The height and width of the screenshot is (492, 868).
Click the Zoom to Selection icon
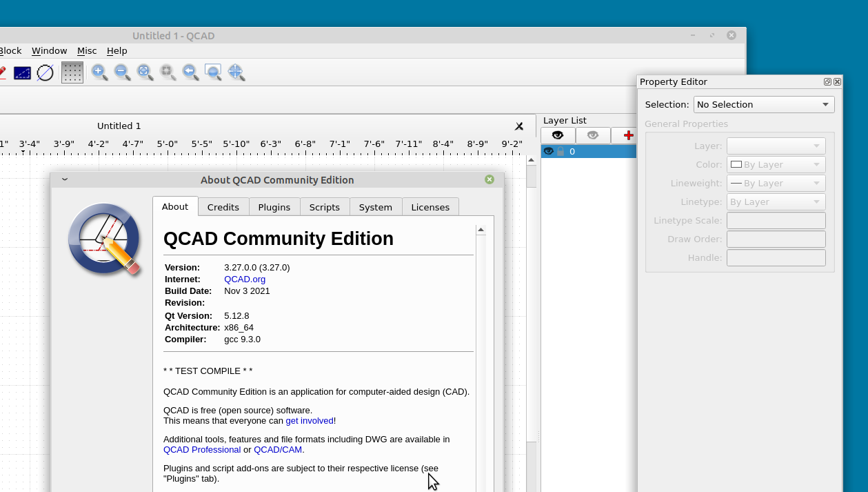168,72
